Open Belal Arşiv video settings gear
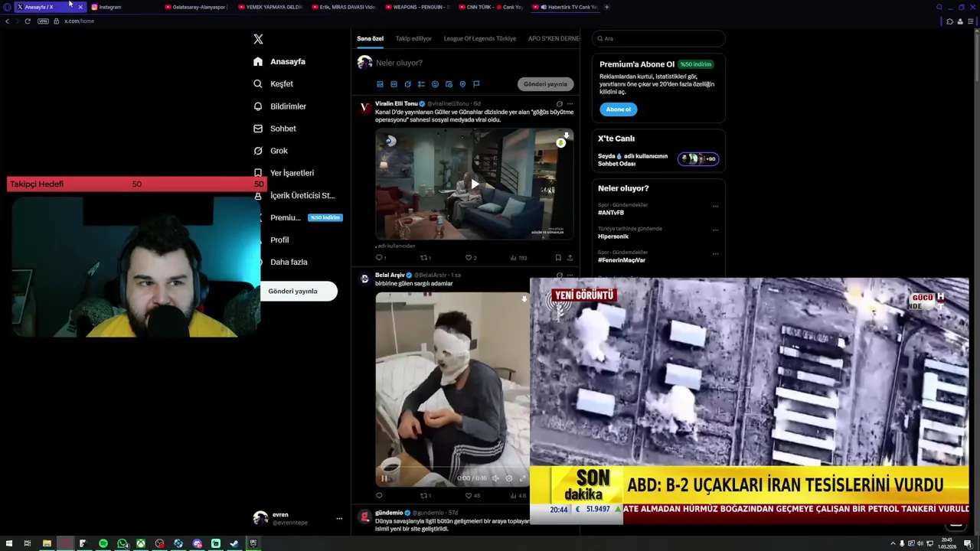The height and width of the screenshot is (551, 980). point(509,478)
